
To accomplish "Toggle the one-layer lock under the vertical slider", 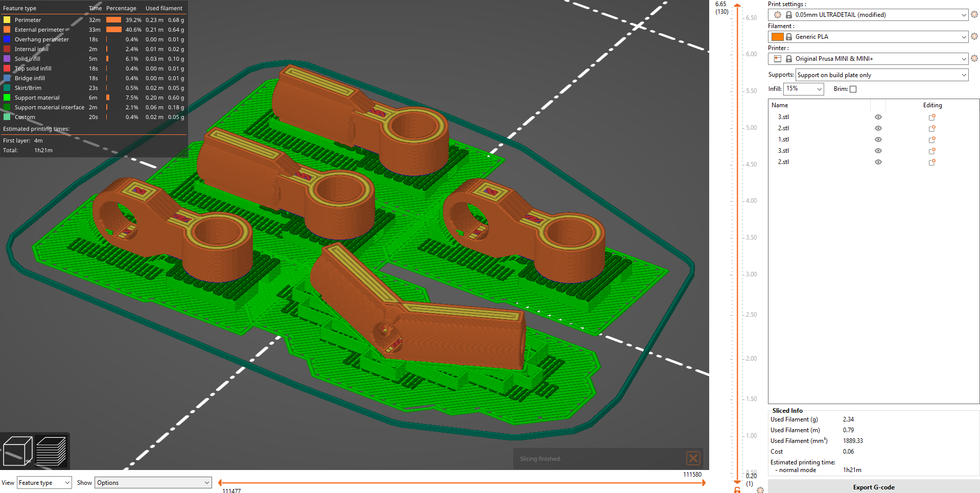I will [737, 490].
